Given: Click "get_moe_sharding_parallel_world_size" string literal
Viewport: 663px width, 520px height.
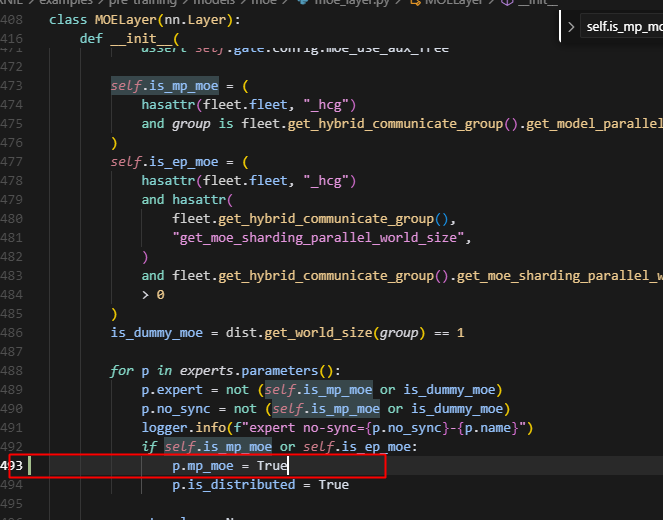Looking at the screenshot, I should point(320,238).
